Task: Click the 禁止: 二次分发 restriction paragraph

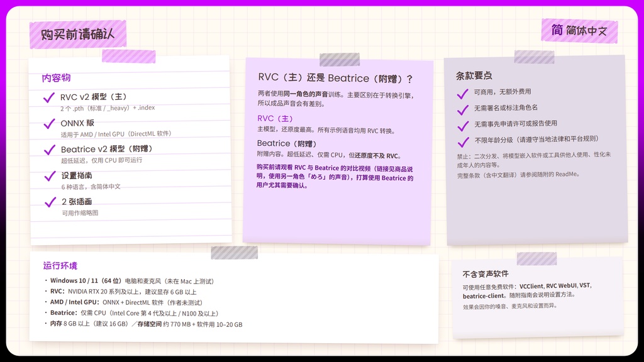Action: coord(534,160)
